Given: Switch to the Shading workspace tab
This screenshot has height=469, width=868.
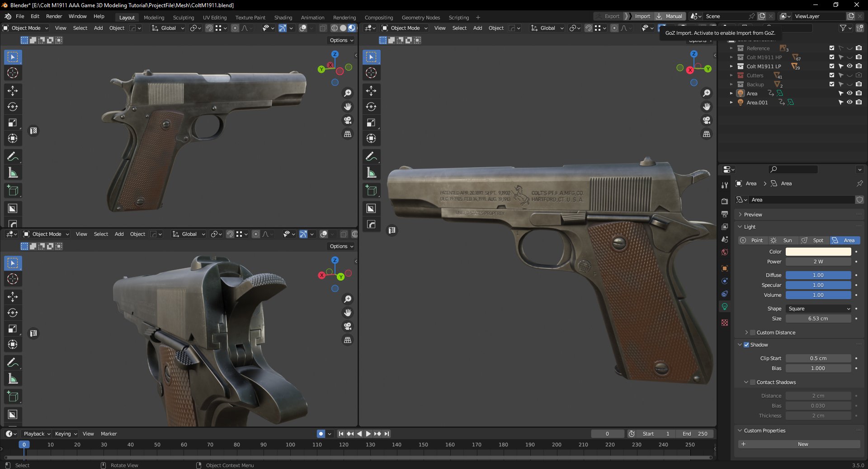Looking at the screenshot, I should (x=283, y=17).
